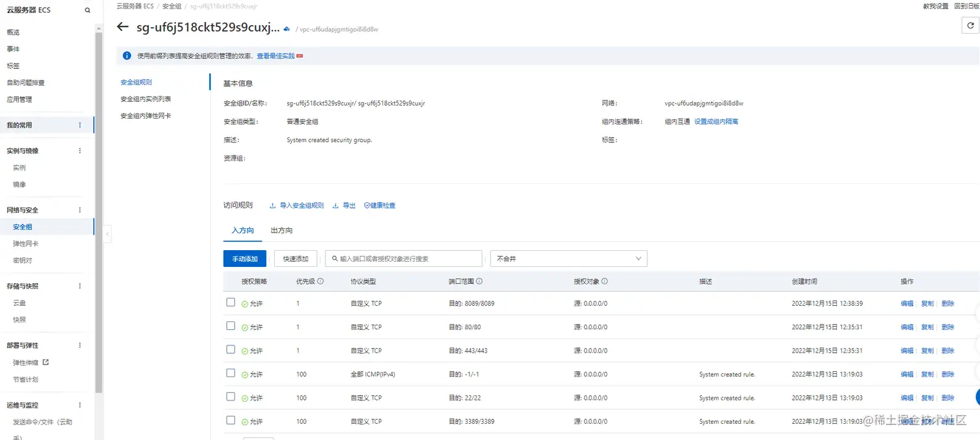This screenshot has height=440, width=980.
Task: Click 编辑 for the 8089/8089 rule
Action: coord(907,304)
